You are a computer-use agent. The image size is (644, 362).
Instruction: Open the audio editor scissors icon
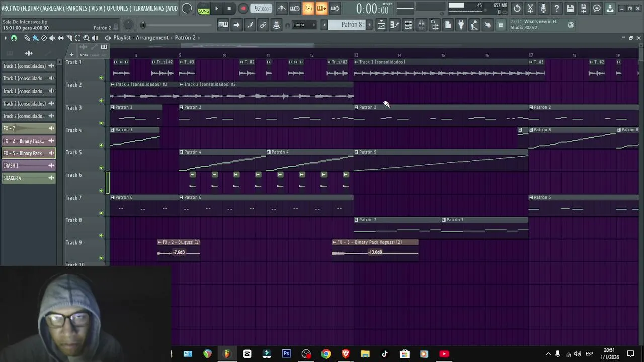pos(530,9)
